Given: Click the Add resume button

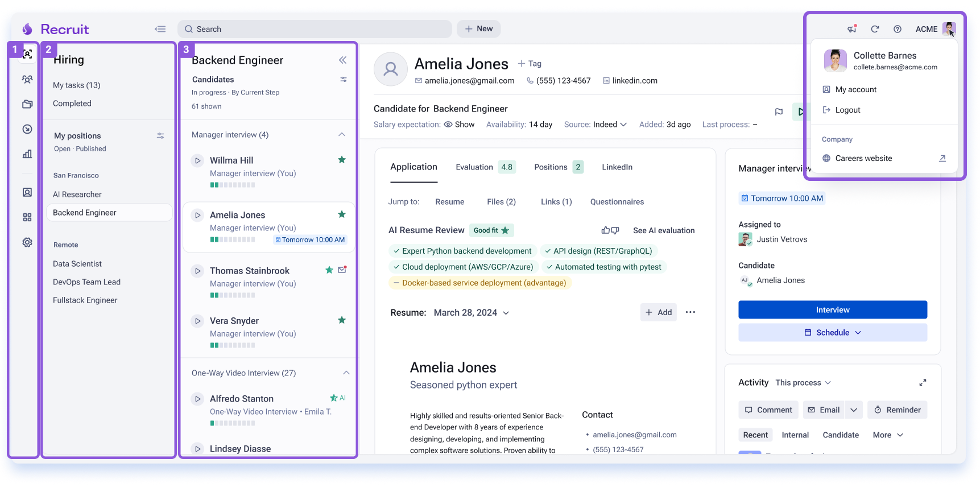Looking at the screenshot, I should point(659,312).
